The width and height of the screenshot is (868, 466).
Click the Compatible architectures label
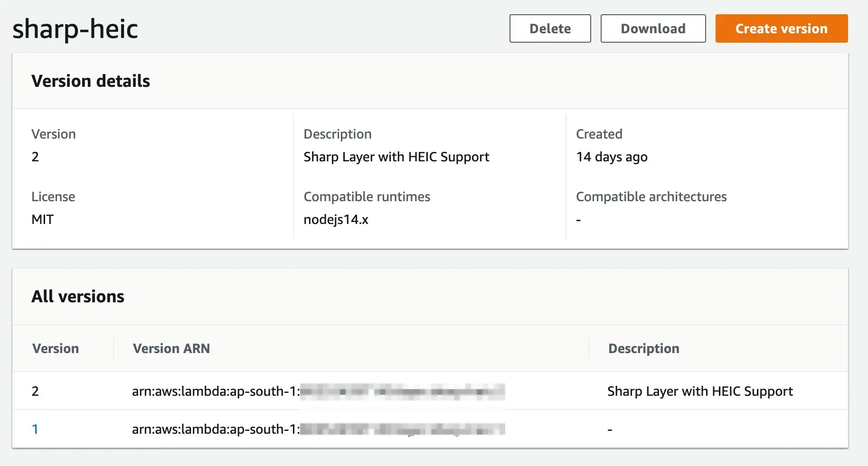tap(651, 196)
